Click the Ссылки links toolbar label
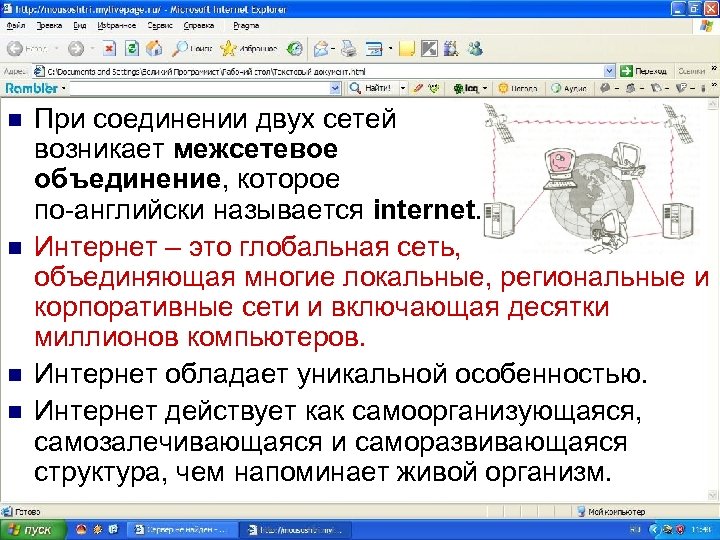 click(x=692, y=71)
